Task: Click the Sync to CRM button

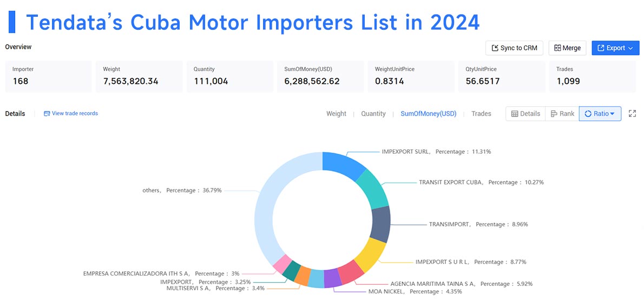Action: click(514, 48)
